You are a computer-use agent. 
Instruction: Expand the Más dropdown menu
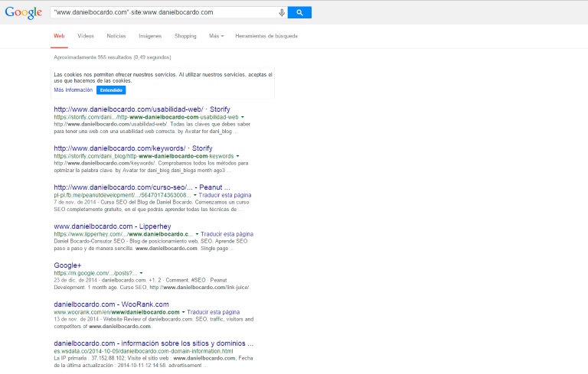[216, 36]
